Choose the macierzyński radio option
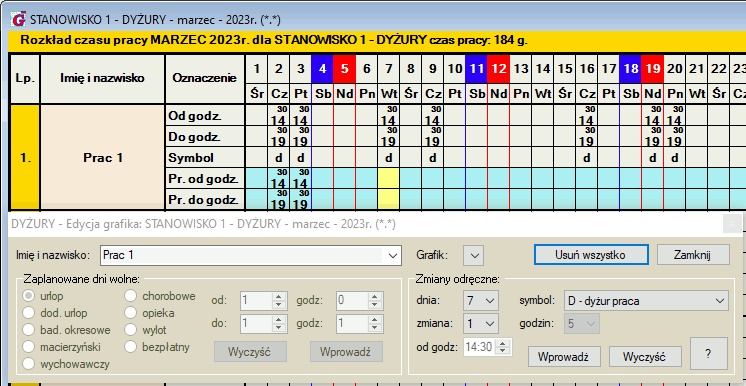Image resolution: width=746 pixels, height=386 pixels. point(29,347)
